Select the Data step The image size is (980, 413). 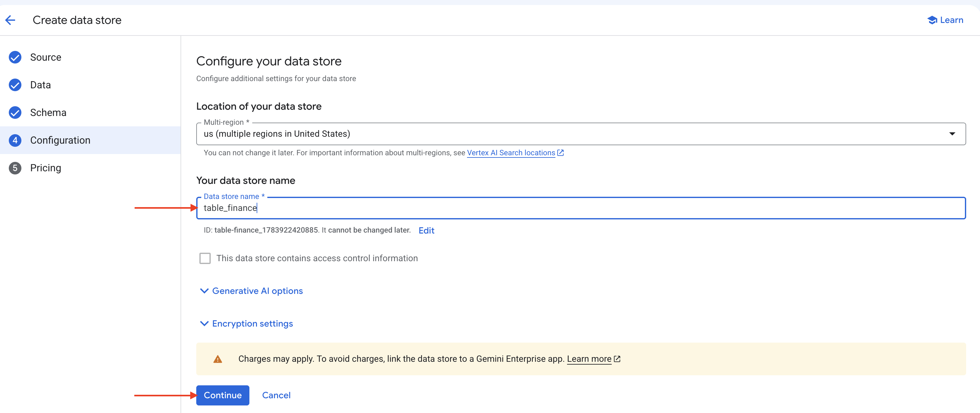click(90, 85)
